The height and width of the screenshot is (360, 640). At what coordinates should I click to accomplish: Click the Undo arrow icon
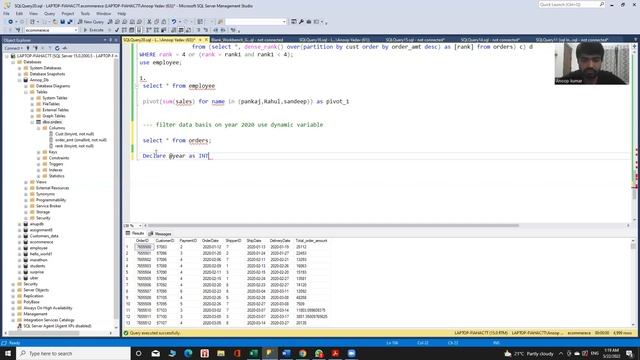point(174,22)
